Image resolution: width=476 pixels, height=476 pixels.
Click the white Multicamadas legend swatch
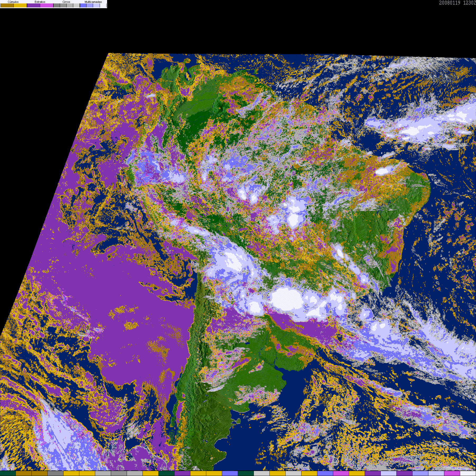(x=103, y=5)
